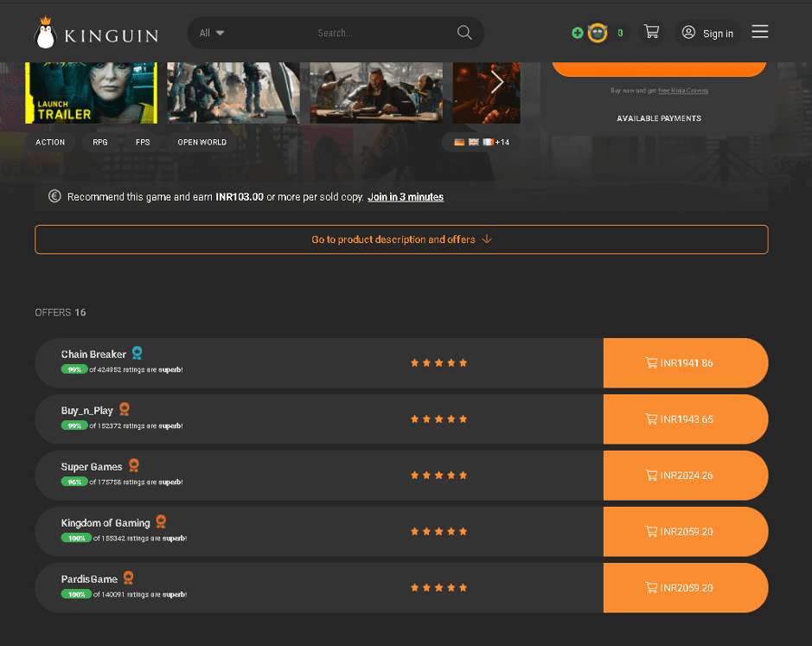Click the search magnifier icon
The width and height of the screenshot is (812, 646).
[x=464, y=33]
